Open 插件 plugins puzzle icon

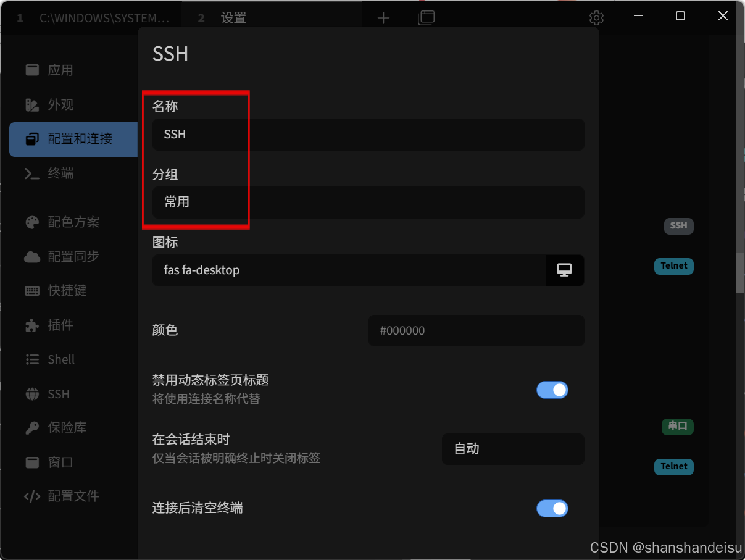49,325
